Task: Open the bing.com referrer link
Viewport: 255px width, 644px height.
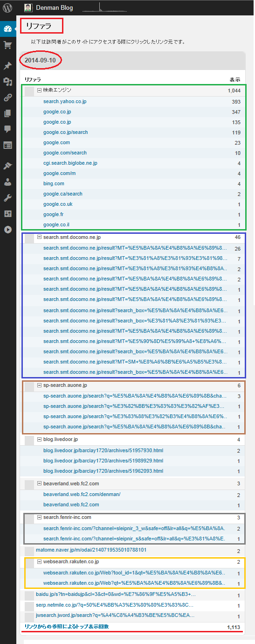Action: 54,183
